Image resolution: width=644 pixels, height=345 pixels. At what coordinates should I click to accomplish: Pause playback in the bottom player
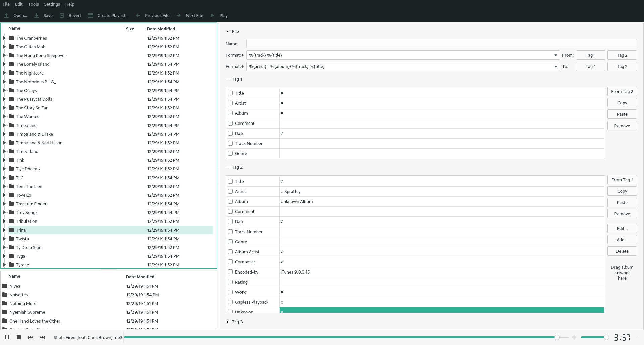7,337
